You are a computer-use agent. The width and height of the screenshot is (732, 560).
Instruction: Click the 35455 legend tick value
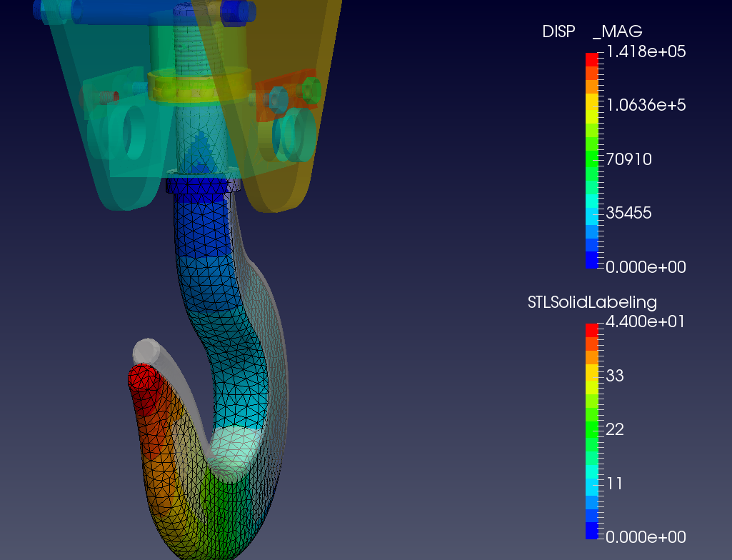pyautogui.click(x=628, y=213)
